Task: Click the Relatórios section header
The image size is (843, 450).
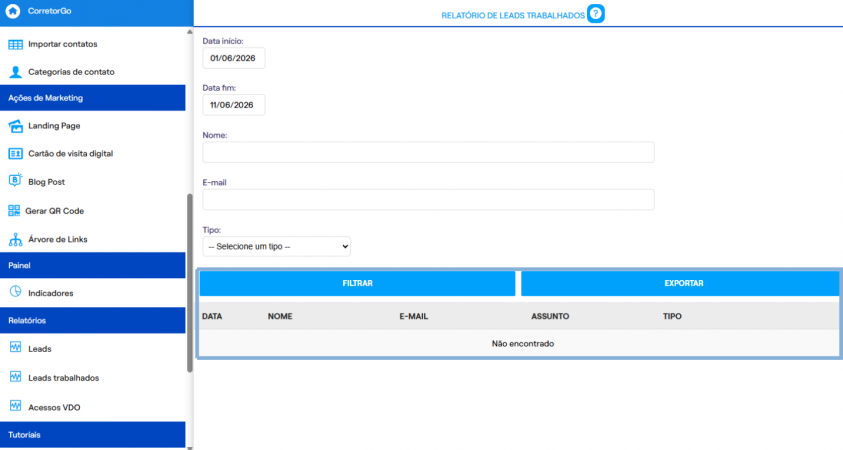Action: point(92,320)
